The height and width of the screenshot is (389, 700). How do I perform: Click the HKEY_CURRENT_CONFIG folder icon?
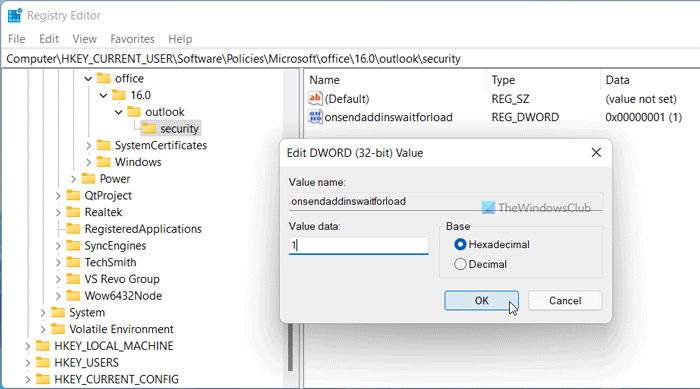click(43, 379)
